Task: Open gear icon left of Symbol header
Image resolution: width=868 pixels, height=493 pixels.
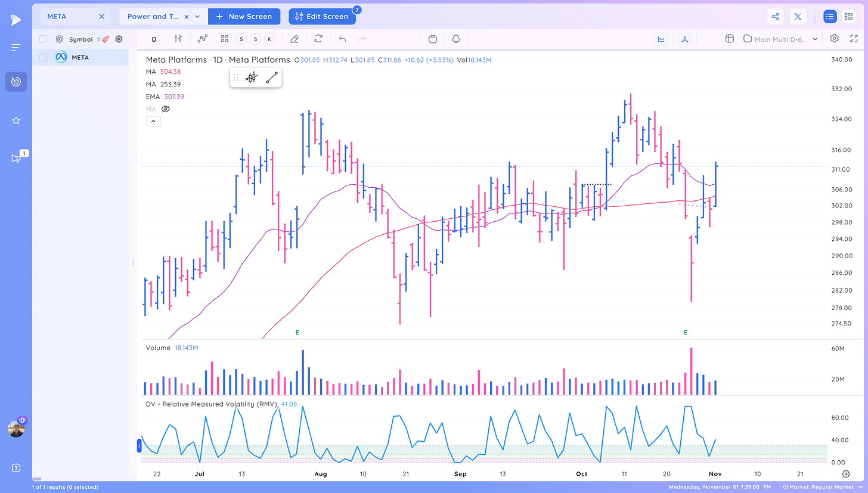Action: (60, 39)
